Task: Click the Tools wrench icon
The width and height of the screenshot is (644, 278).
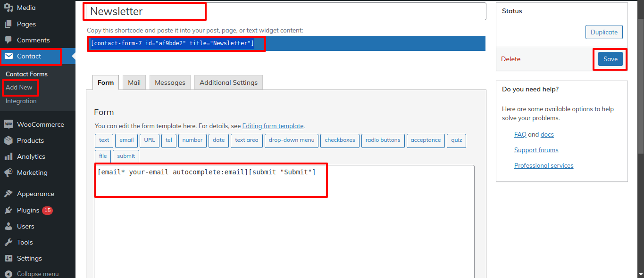Action: (8, 242)
